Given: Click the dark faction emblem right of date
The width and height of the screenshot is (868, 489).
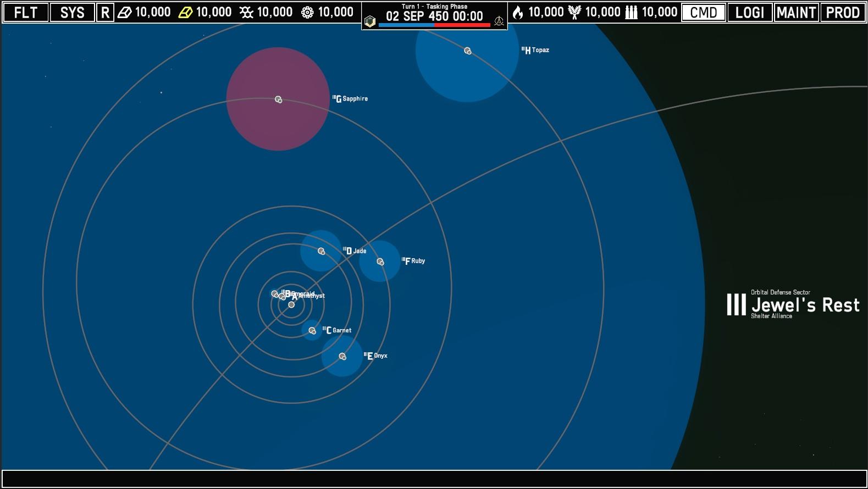Looking at the screenshot, I should click(x=499, y=21).
